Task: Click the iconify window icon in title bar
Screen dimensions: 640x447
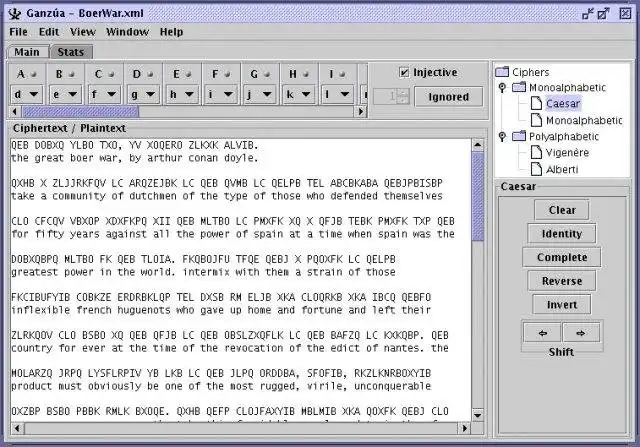Action: [588, 13]
